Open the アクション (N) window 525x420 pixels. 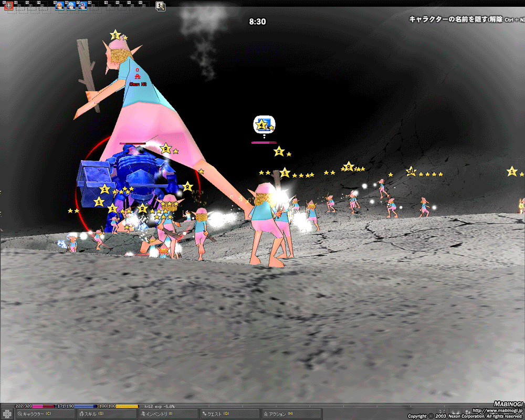pos(291,414)
